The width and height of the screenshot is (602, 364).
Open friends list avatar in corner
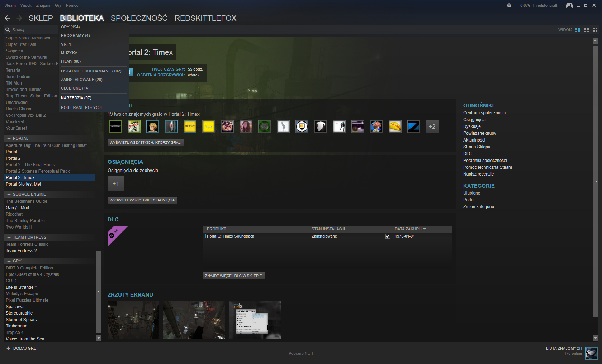[x=591, y=353]
